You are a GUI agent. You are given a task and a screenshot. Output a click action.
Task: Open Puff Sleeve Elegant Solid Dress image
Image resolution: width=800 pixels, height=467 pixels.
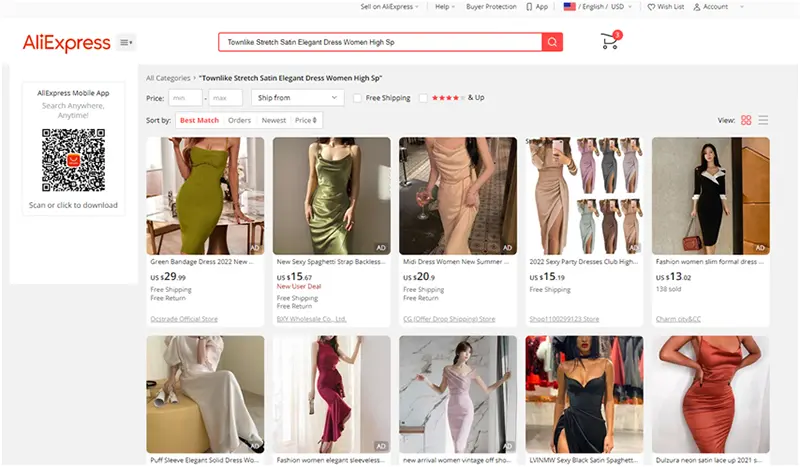pos(205,394)
